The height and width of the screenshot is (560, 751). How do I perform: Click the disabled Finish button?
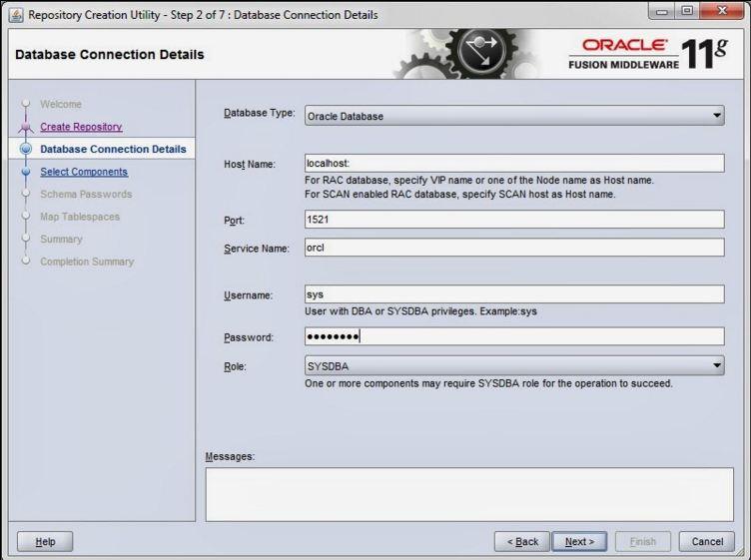(643, 542)
